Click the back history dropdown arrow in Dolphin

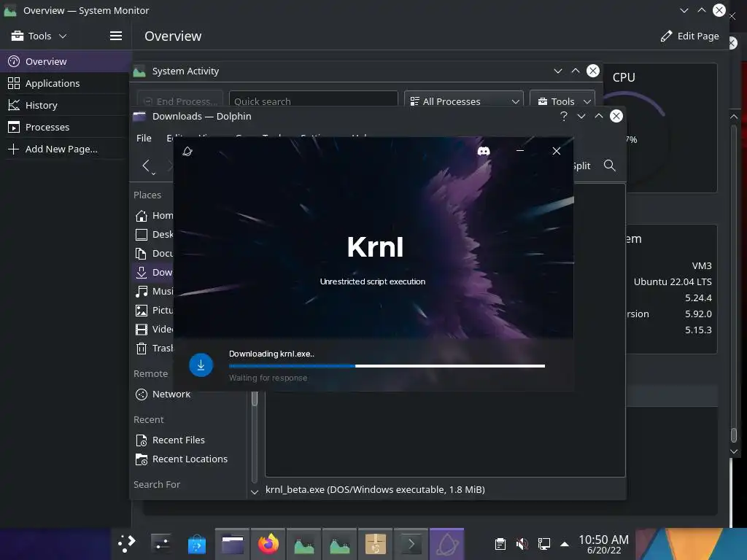coord(153,174)
